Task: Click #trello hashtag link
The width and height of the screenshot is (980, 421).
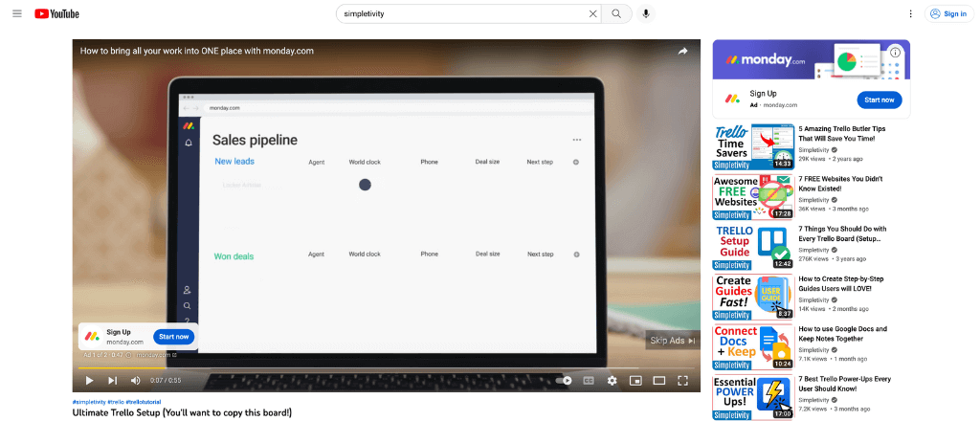Action: click(x=116, y=402)
